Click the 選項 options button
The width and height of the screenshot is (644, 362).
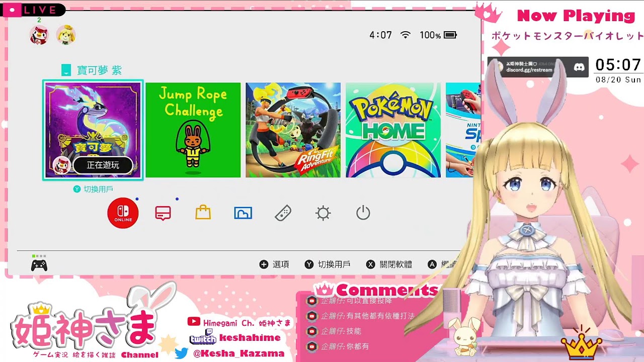coord(274,264)
